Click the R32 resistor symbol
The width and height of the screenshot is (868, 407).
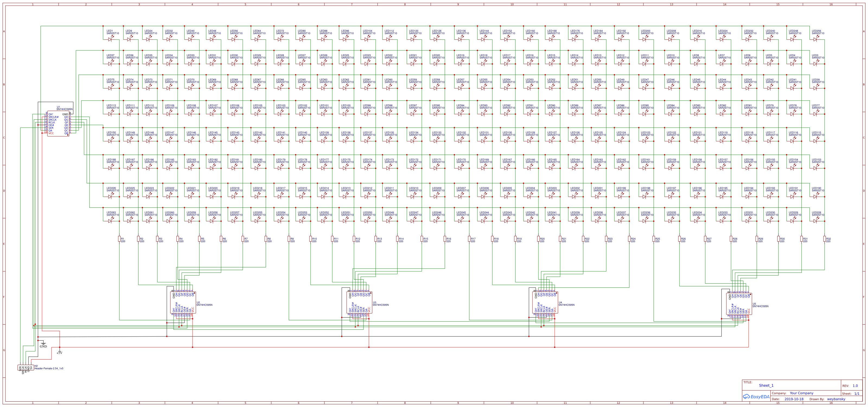tap(825, 239)
